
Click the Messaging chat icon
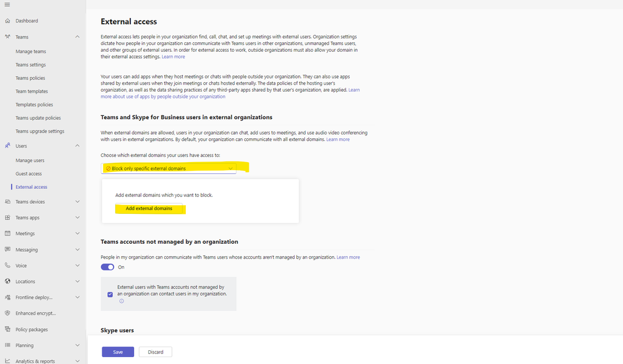point(7,249)
